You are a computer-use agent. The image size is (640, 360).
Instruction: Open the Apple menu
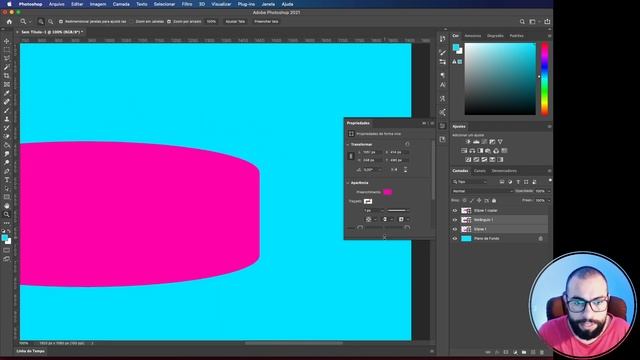pyautogui.click(x=9, y=4)
